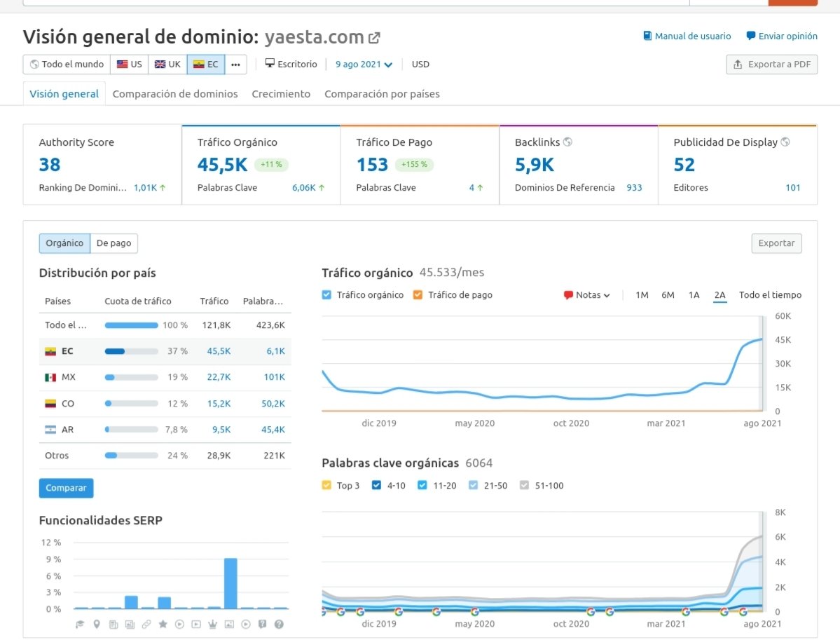Screen dimensions: 840x640
Task: Click the monitor icon beside Escritorio
Action: point(270,63)
